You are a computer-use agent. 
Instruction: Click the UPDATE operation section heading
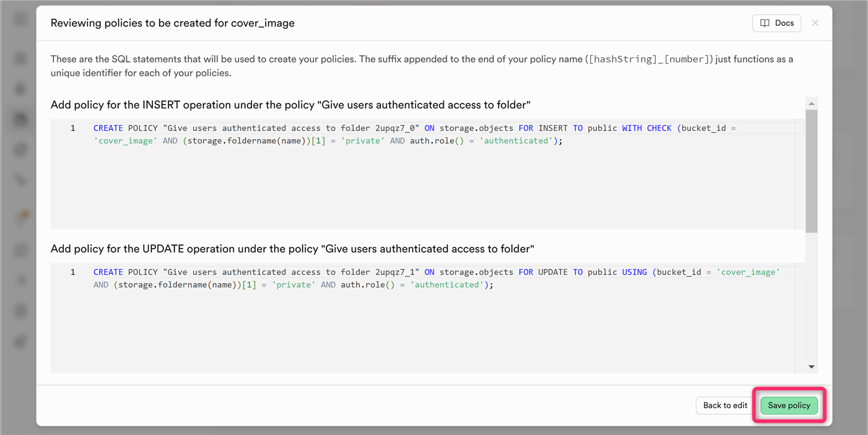pyautogui.click(x=292, y=249)
